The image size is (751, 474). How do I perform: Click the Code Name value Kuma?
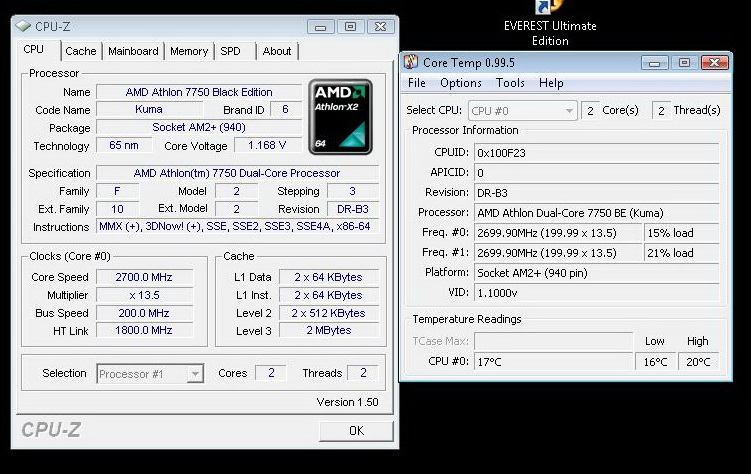pos(148,109)
